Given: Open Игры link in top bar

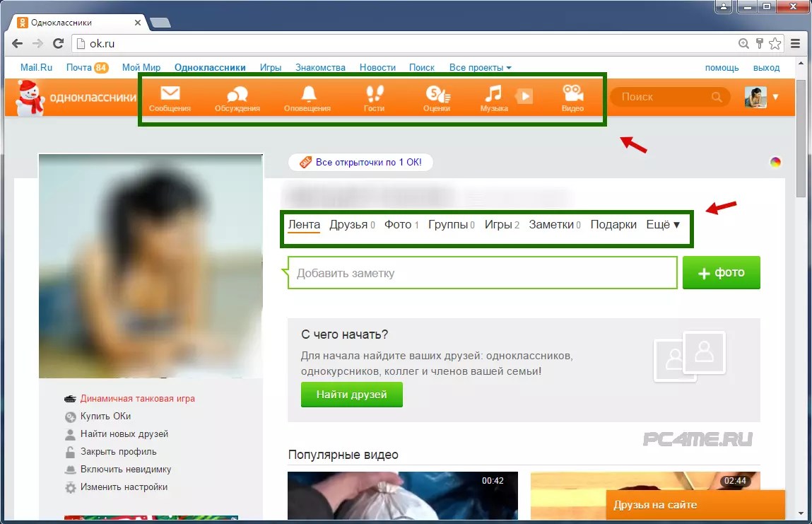Looking at the screenshot, I should 271,67.
